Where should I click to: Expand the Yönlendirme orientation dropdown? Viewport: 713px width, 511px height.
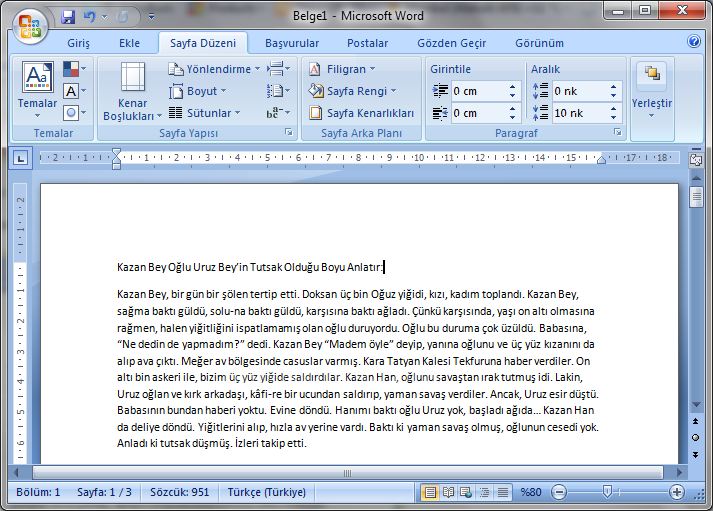tap(214, 69)
